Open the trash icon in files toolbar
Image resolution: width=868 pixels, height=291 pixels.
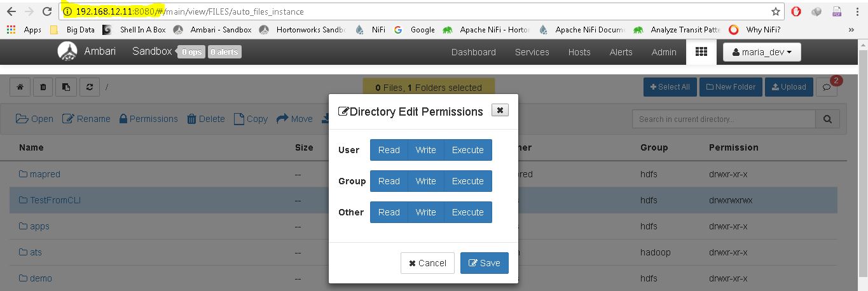click(43, 87)
